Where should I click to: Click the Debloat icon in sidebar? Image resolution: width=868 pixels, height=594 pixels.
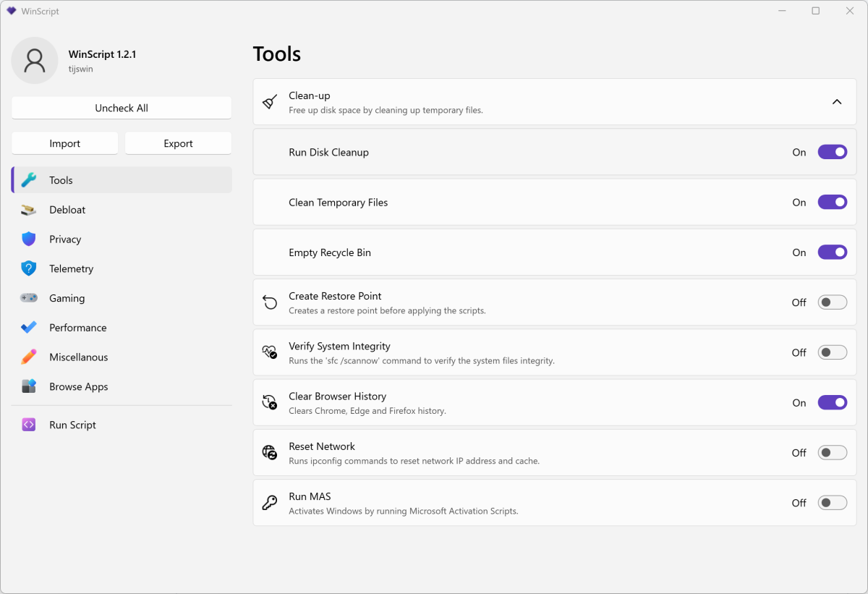point(29,210)
